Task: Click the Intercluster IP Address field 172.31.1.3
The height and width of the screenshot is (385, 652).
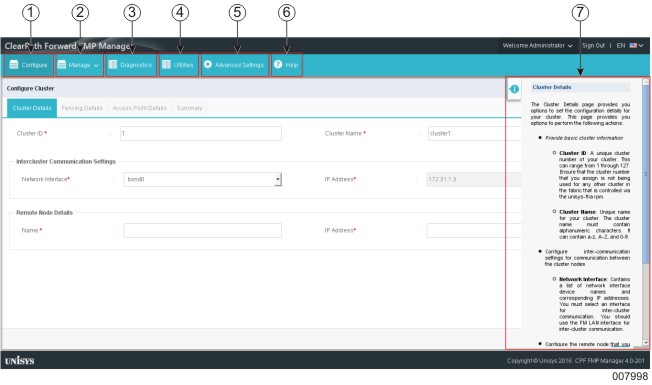Action: tap(474, 179)
